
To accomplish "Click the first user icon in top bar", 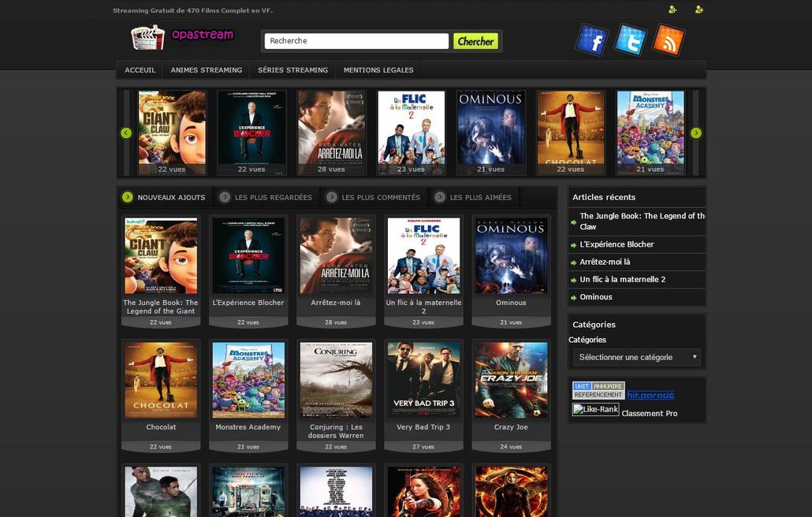I will (672, 9).
